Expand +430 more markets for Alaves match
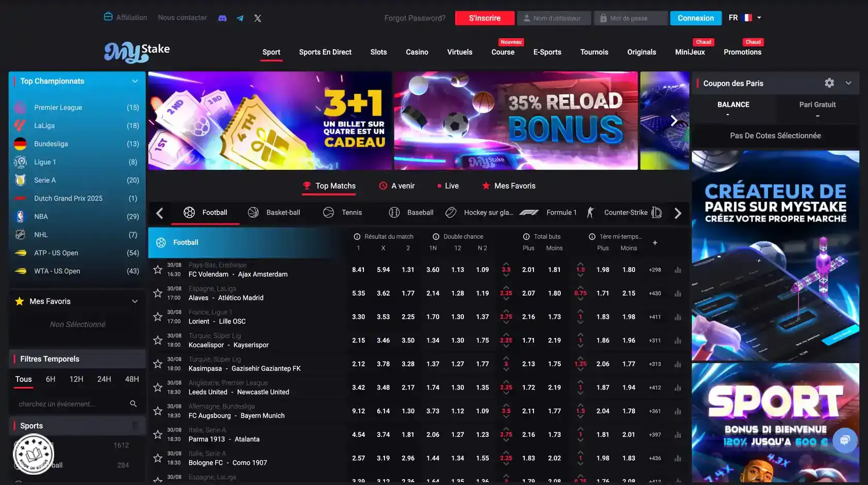Viewport: 868px width, 485px height. point(655,294)
